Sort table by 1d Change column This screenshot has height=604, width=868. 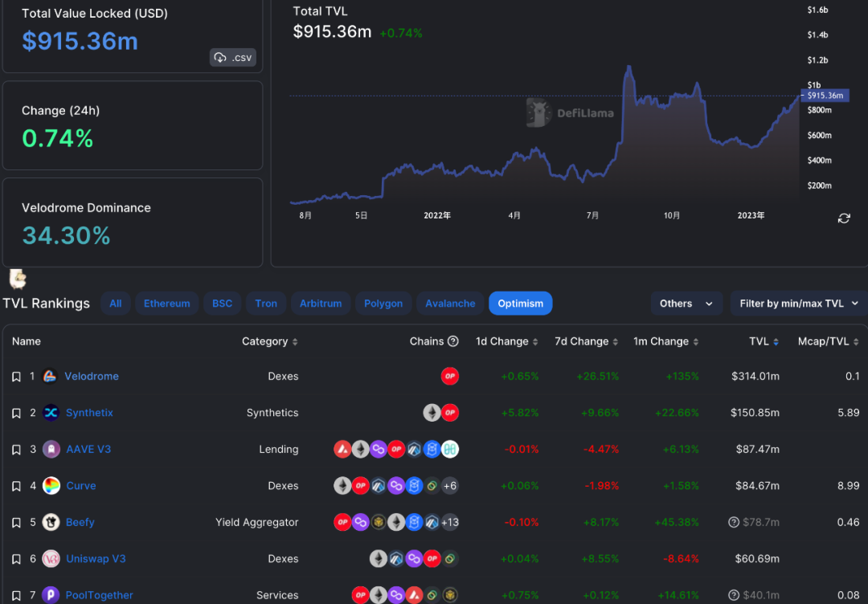pos(506,341)
